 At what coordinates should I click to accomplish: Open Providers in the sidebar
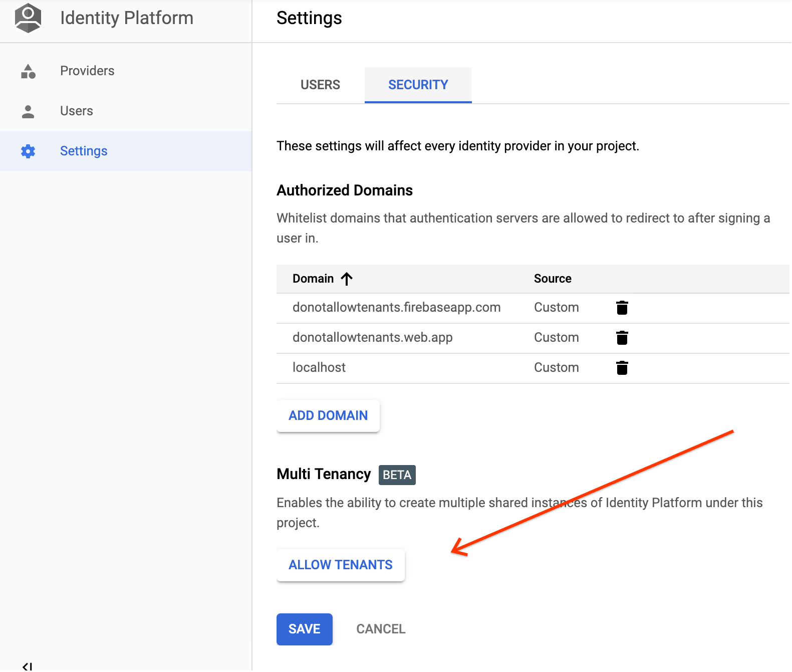pyautogui.click(x=87, y=71)
